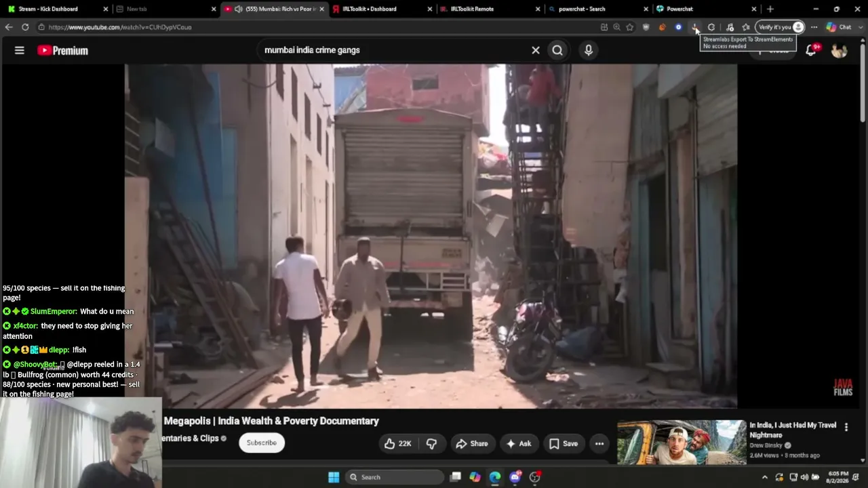Open more actions for the video
Viewport: 868px width, 488px height.
(599, 443)
